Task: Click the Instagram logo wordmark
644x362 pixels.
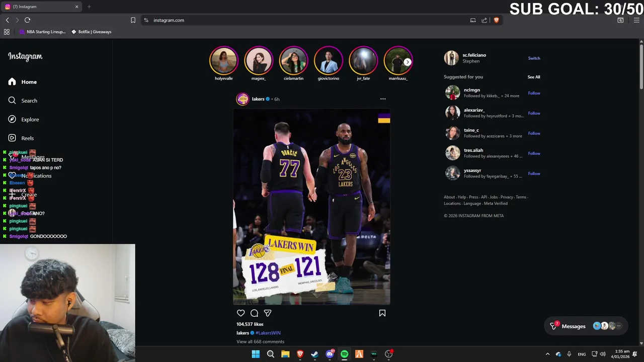Action: (x=25, y=56)
